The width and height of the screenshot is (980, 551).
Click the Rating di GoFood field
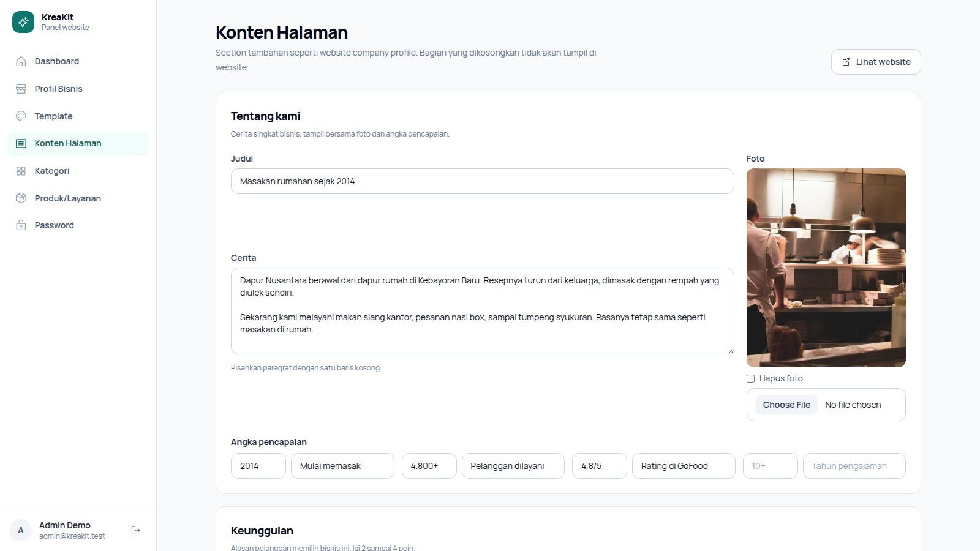pyautogui.click(x=684, y=466)
